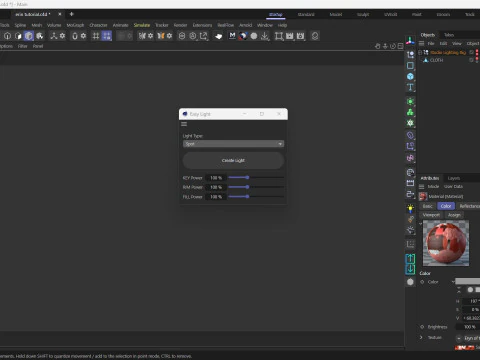
Task: Click the yellow light bulb icon
Action: coord(410,208)
